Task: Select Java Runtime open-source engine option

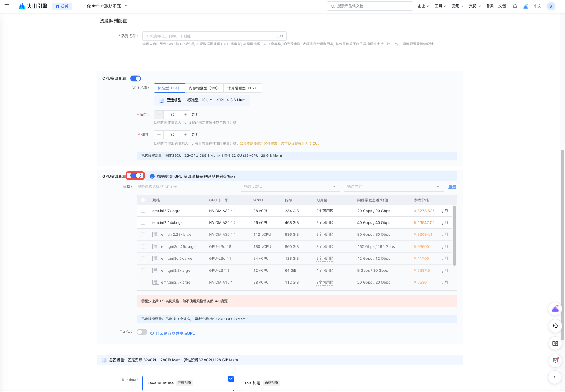Action: pos(188,383)
